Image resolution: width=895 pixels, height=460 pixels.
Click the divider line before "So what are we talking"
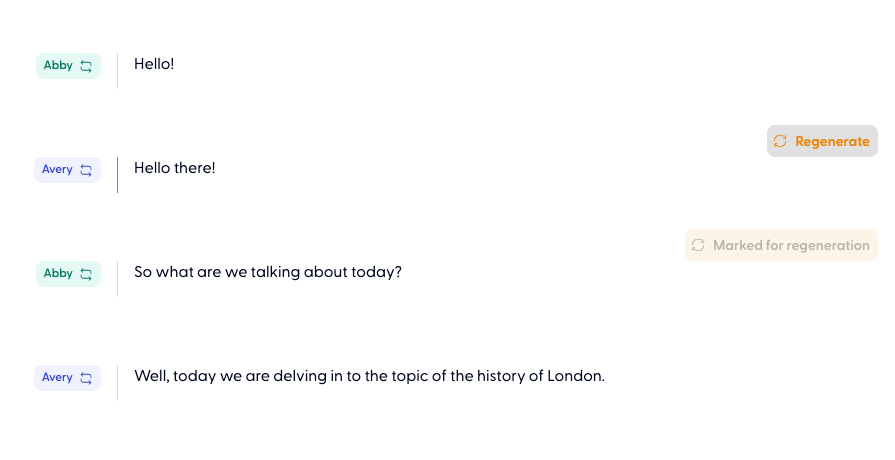tap(117, 278)
